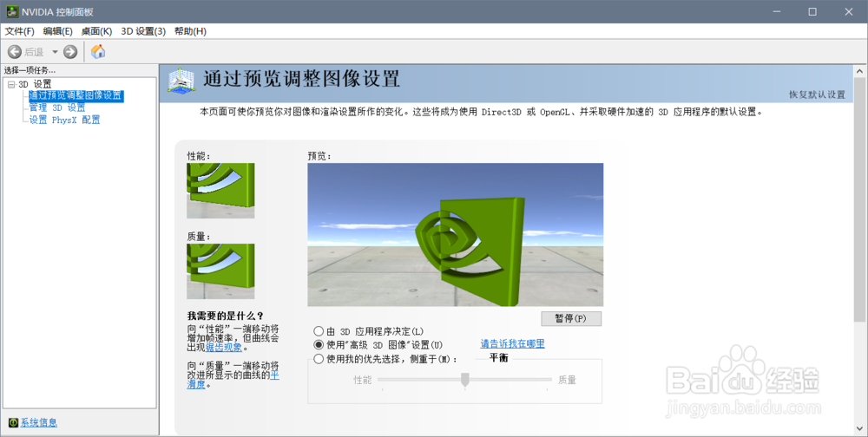Click the performance-quality slider thumb
868x437 pixels.
[x=465, y=380]
